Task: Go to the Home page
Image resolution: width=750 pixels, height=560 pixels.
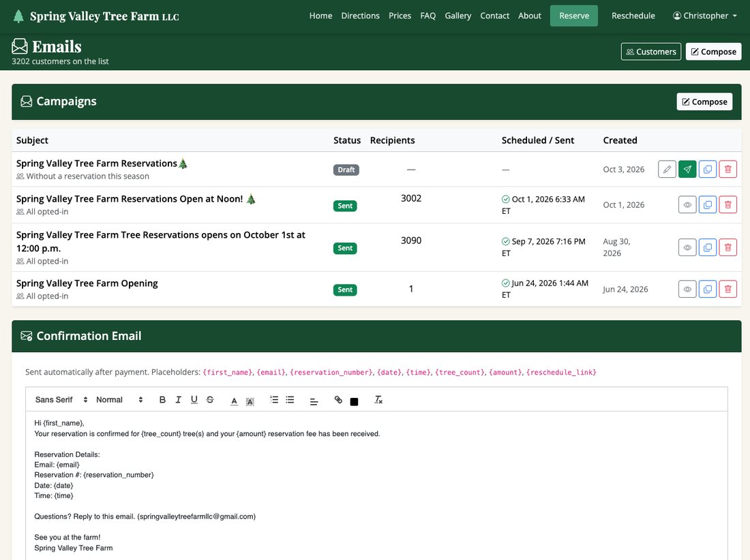Action: pos(320,16)
